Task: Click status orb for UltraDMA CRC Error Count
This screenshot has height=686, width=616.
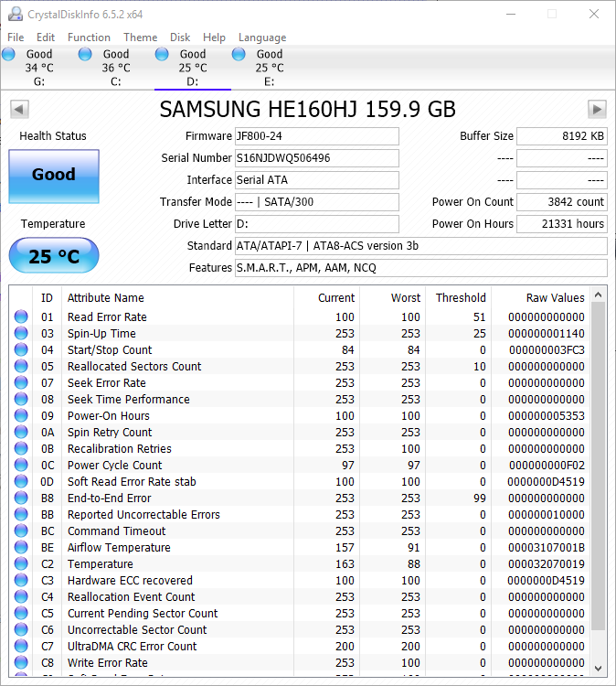Action: coord(21,646)
